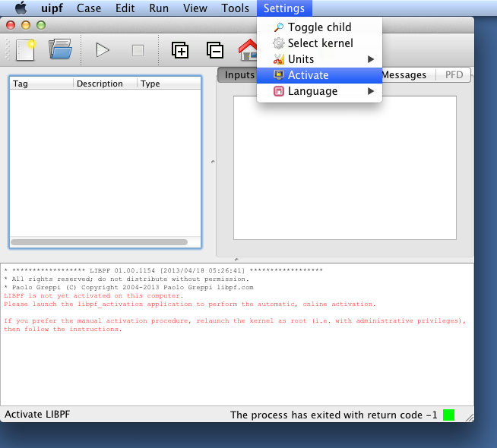Open the Tools menu
The width and height of the screenshot is (497, 448).
[235, 8]
